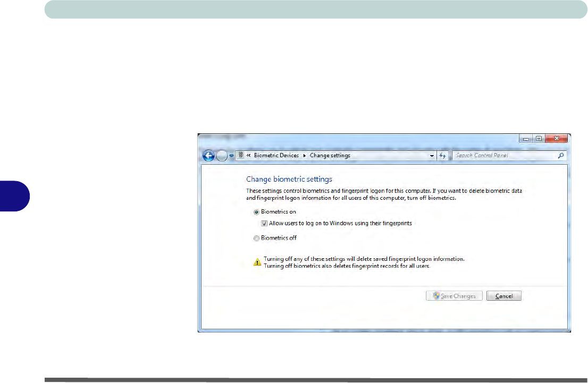Select the Biometrics off radio button
This screenshot has height=383, width=588.
pos(257,239)
